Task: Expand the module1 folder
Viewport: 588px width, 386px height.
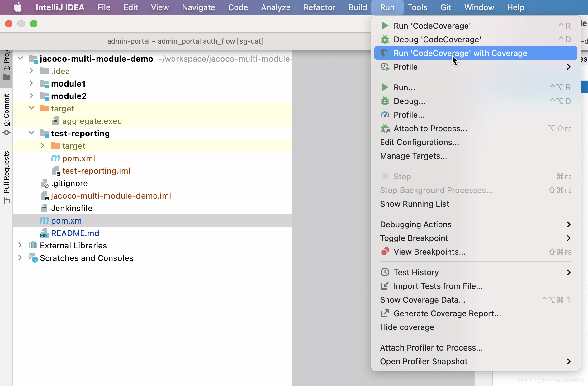Action: click(31, 83)
